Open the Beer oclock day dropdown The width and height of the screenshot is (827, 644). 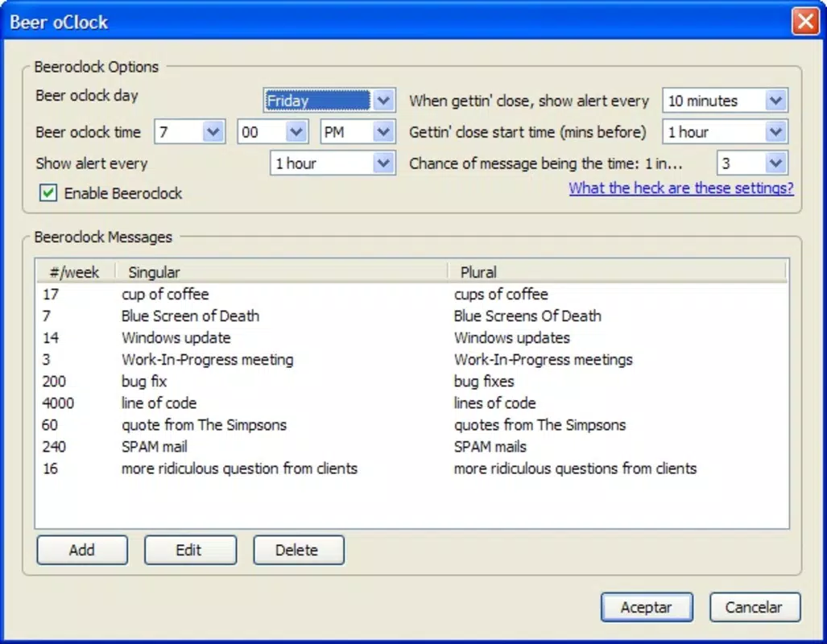(x=329, y=100)
